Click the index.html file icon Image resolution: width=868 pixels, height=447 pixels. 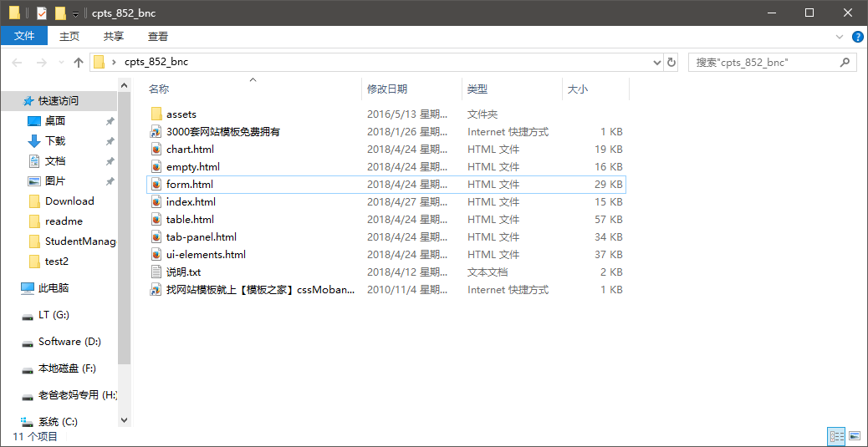156,202
